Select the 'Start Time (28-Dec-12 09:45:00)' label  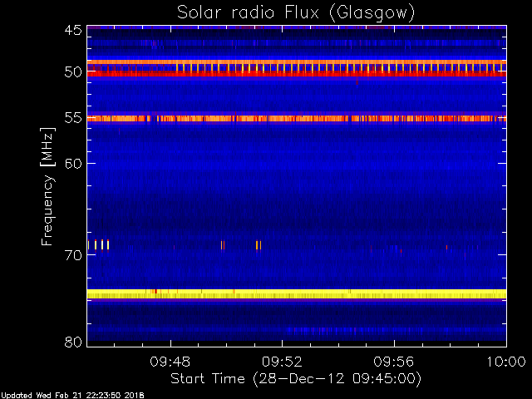[296, 379]
